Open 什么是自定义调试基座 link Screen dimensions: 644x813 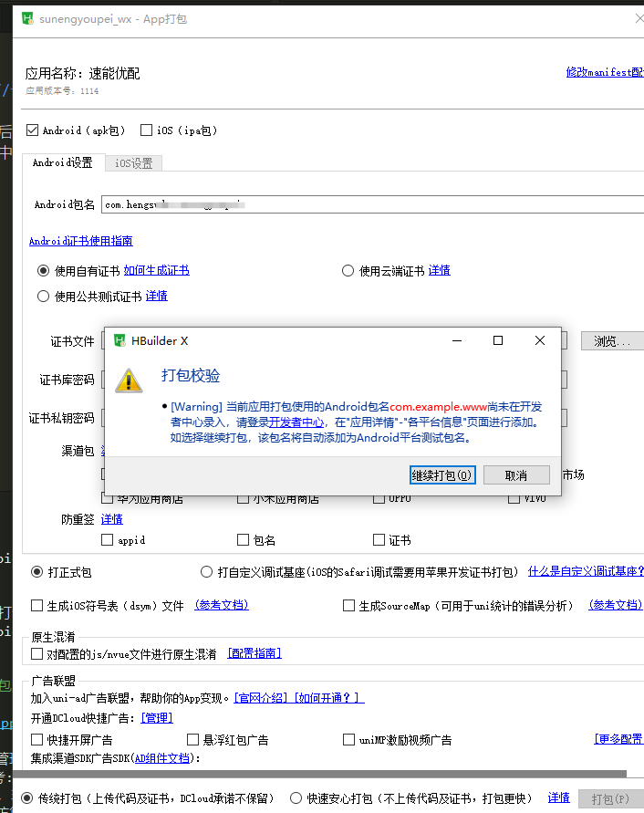click(x=586, y=571)
